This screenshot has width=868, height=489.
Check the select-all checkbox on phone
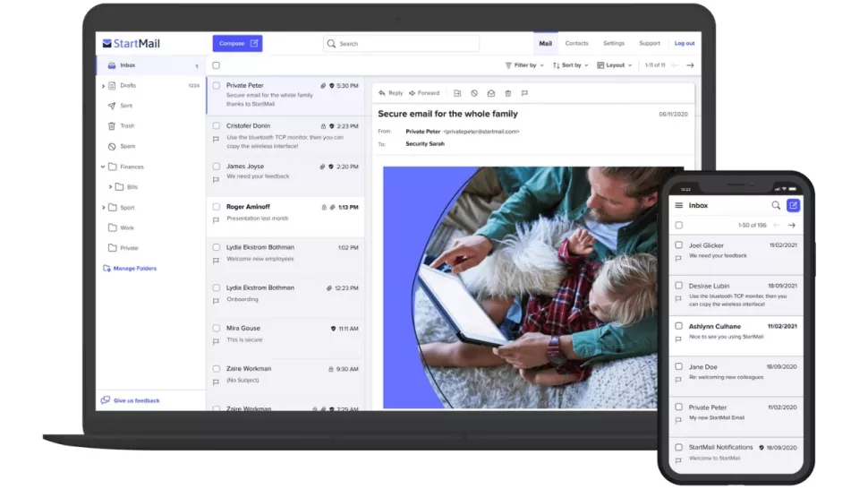point(678,226)
